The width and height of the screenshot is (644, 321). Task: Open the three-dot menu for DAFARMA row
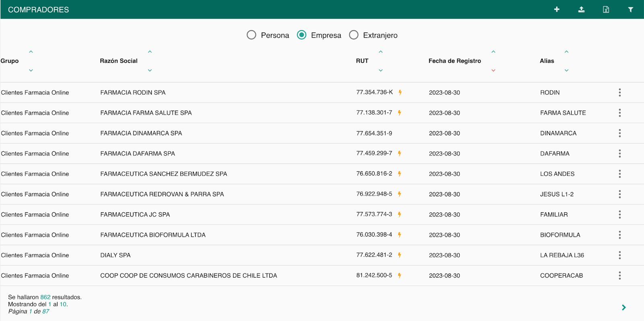[619, 153]
